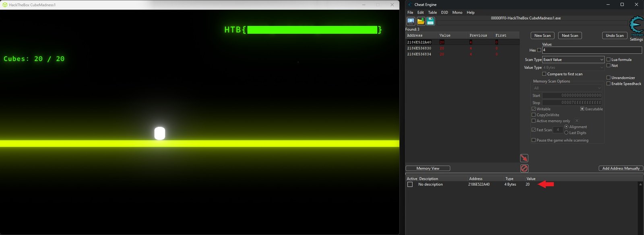Expand the Value Type dropdown
This screenshot has height=235, width=644.
click(x=573, y=68)
